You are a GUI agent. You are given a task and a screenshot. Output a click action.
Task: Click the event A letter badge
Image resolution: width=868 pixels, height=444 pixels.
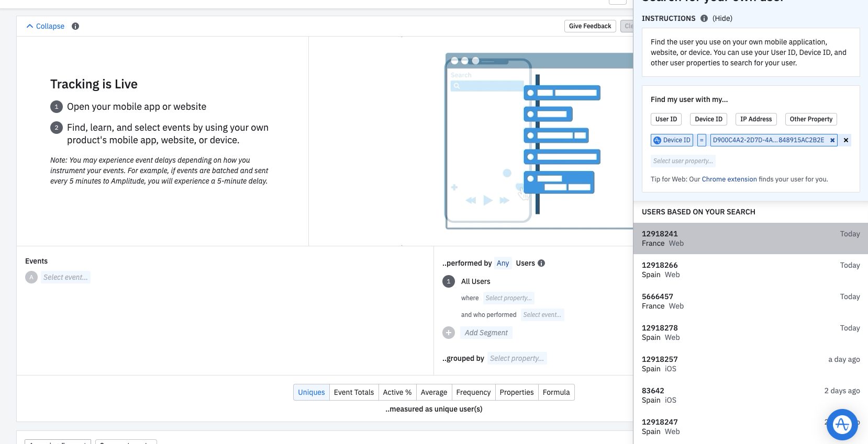coord(31,277)
